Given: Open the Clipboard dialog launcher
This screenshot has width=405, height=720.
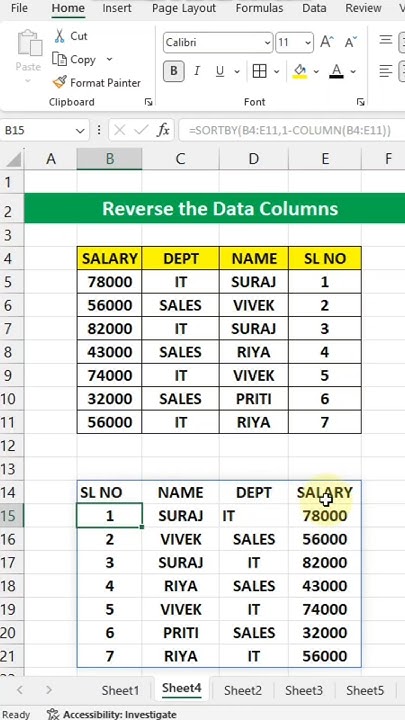Looking at the screenshot, I should coord(148,102).
